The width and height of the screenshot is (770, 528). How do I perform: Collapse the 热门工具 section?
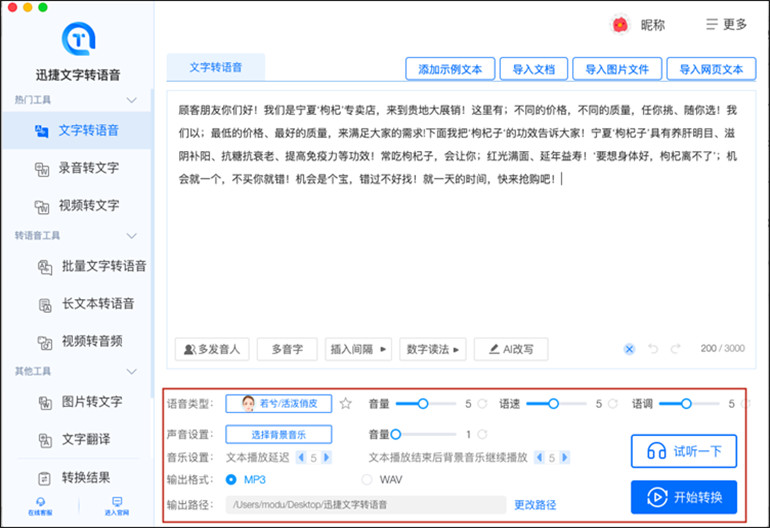(131, 100)
